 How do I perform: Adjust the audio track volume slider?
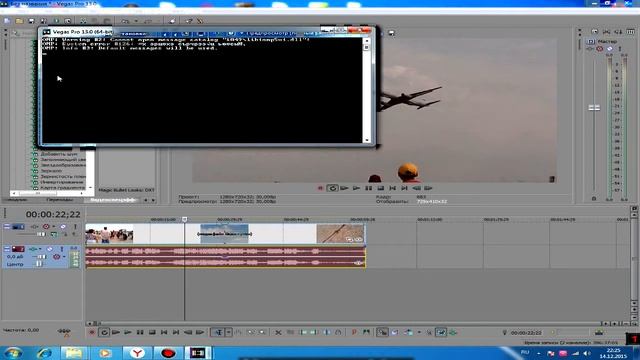(41, 257)
